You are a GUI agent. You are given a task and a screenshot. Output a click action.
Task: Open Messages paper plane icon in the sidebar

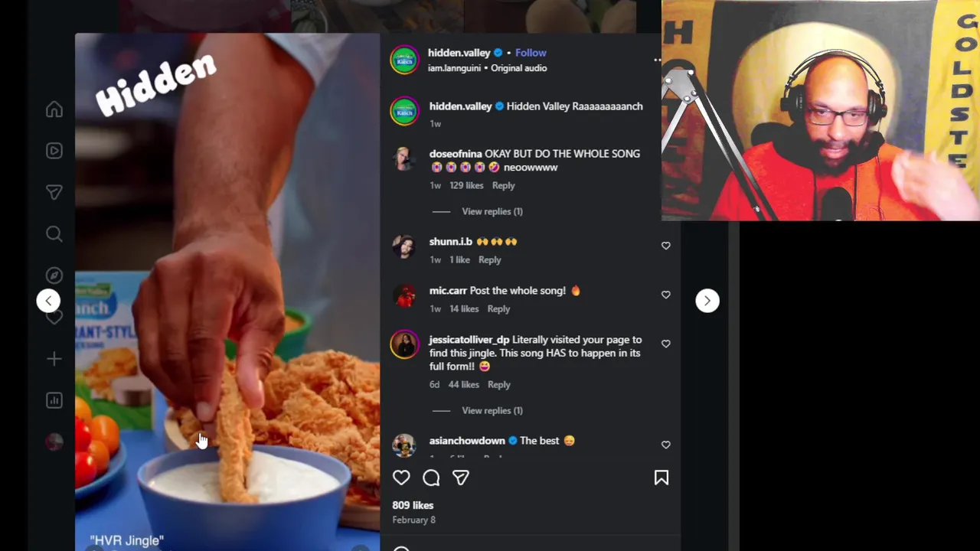click(x=54, y=192)
